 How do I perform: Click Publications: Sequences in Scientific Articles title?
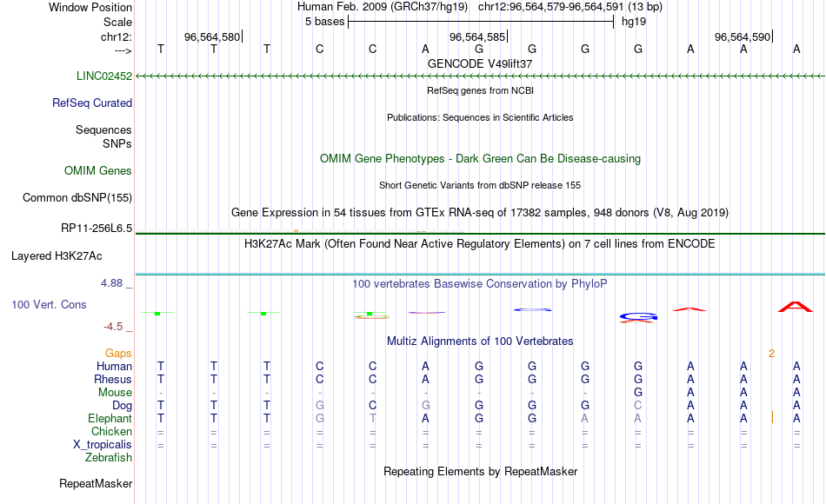(x=480, y=117)
